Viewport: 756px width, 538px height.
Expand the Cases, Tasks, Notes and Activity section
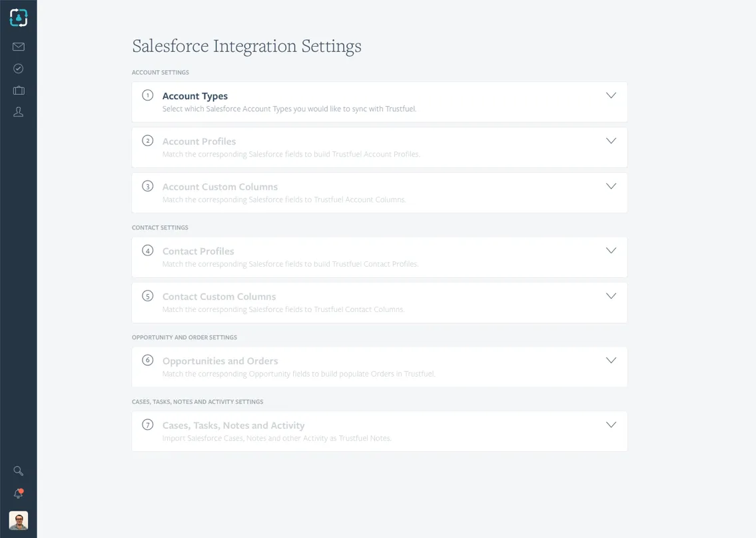pyautogui.click(x=611, y=424)
